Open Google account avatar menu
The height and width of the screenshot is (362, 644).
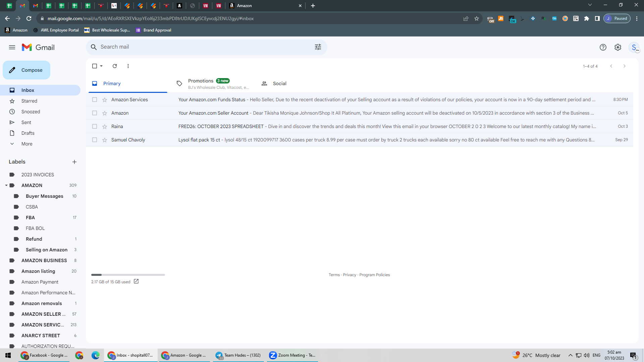(634, 47)
